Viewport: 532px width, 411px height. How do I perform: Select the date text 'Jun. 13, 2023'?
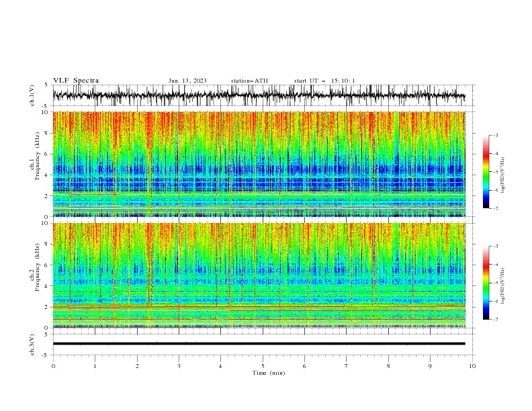pos(187,81)
